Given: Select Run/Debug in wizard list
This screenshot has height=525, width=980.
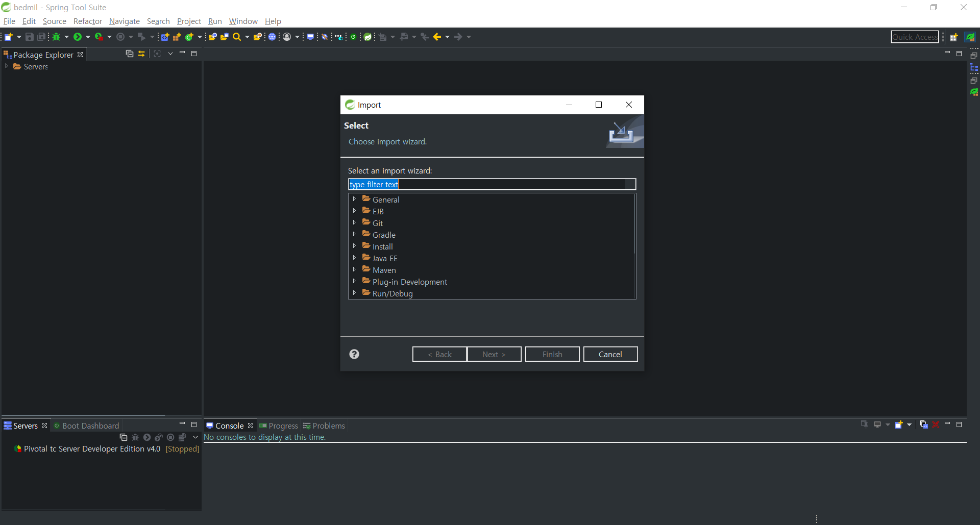Looking at the screenshot, I should (x=393, y=293).
